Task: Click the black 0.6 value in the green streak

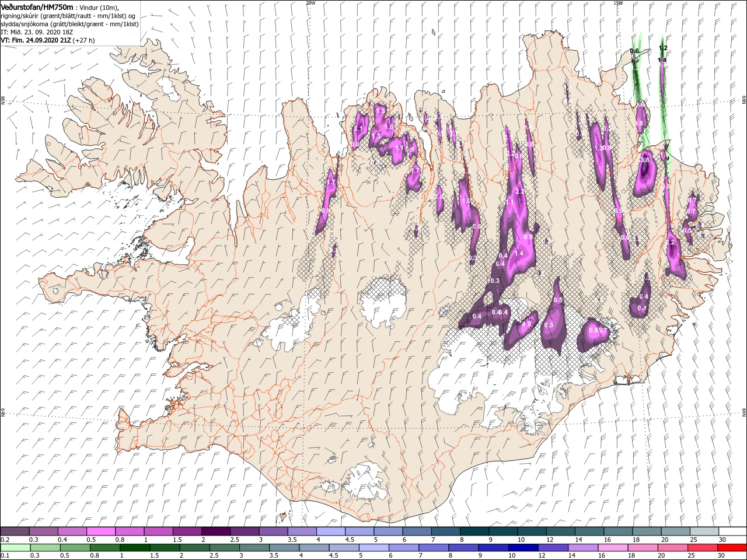Action: click(634, 51)
